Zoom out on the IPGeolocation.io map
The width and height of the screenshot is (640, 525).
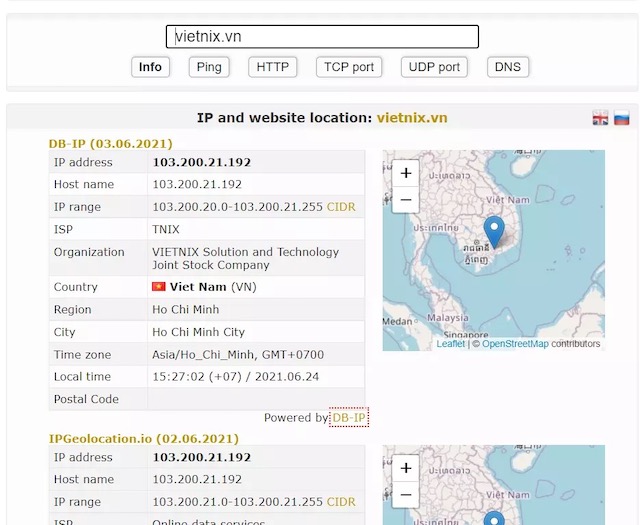coord(406,494)
